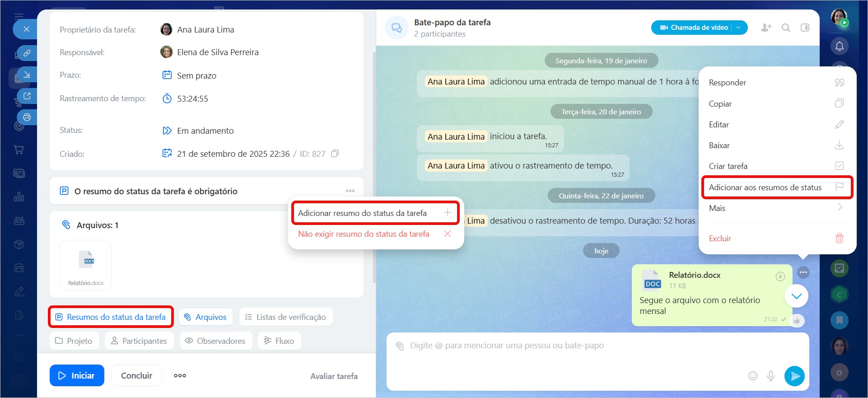Expand the Mais submenu
This screenshot has width=868, height=398.
775,208
